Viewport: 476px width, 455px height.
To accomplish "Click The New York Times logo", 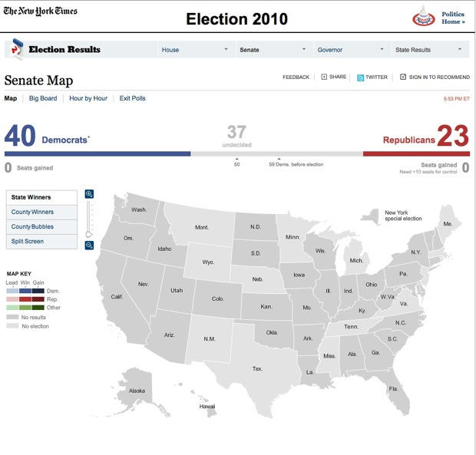I will click(40, 11).
